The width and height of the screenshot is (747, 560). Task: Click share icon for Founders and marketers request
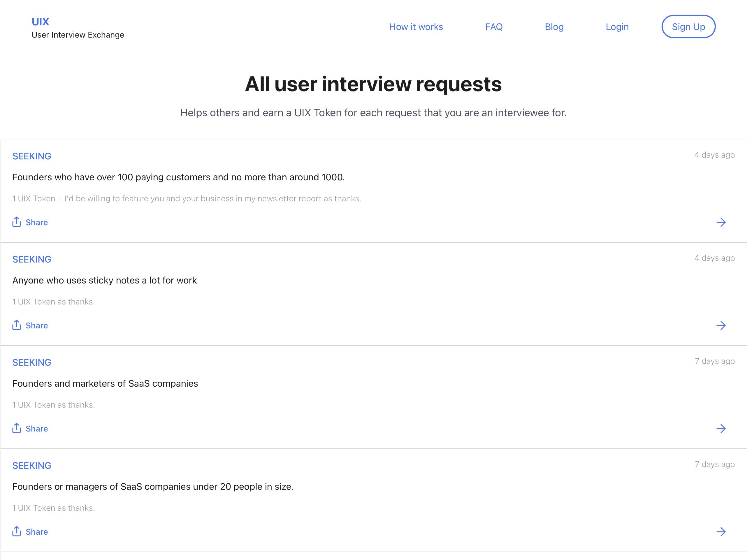pos(17,428)
